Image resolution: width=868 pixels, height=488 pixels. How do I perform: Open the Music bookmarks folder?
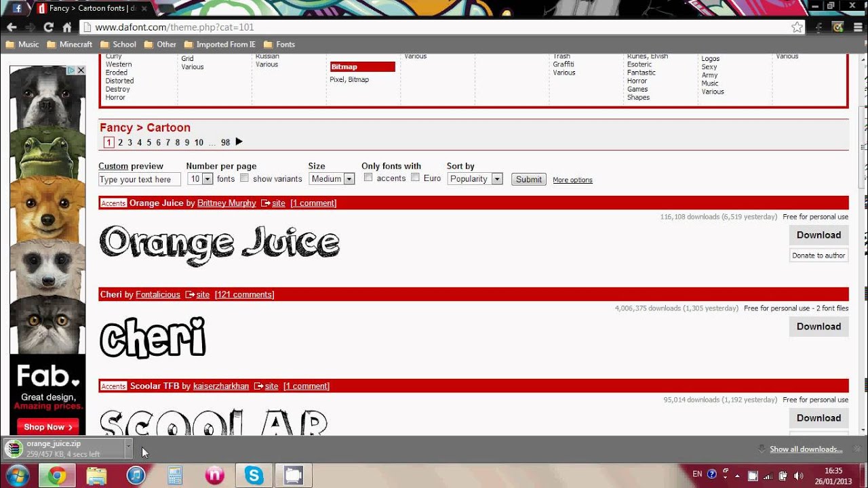(x=22, y=44)
